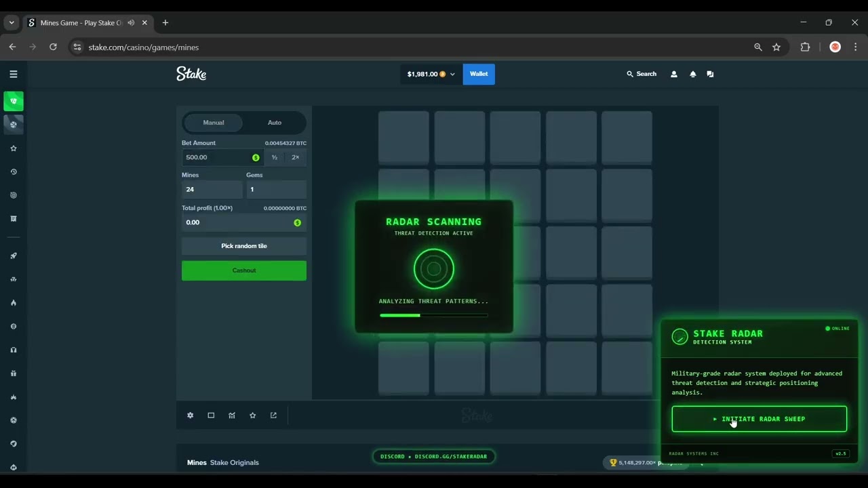This screenshot has height=488, width=868.
Task: Open live stats chart icon
Action: click(232, 415)
